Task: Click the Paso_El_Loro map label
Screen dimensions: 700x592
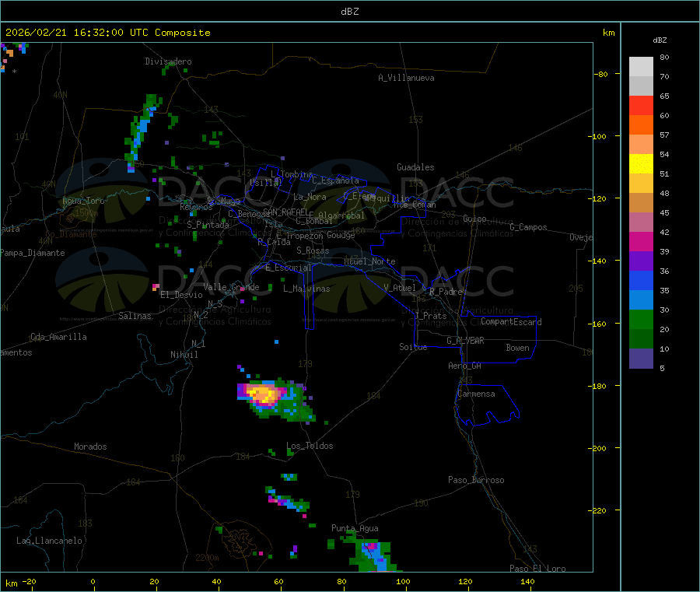Action: pos(538,569)
